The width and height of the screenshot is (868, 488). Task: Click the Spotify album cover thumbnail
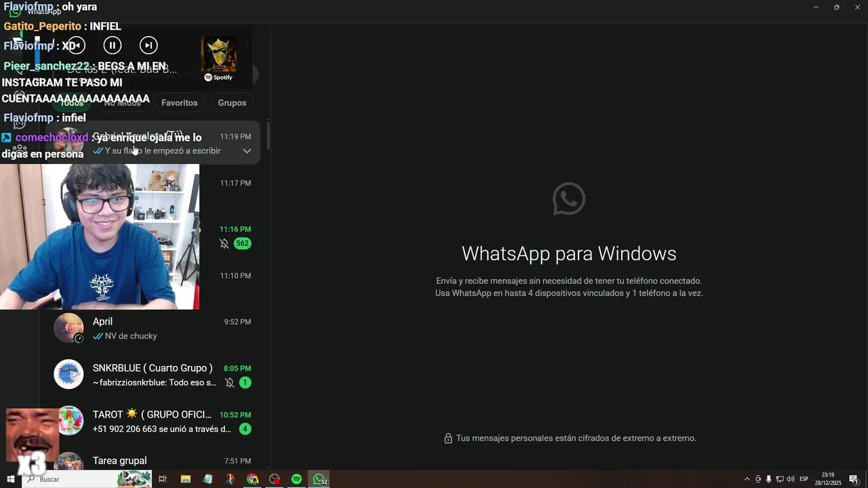[x=218, y=54]
